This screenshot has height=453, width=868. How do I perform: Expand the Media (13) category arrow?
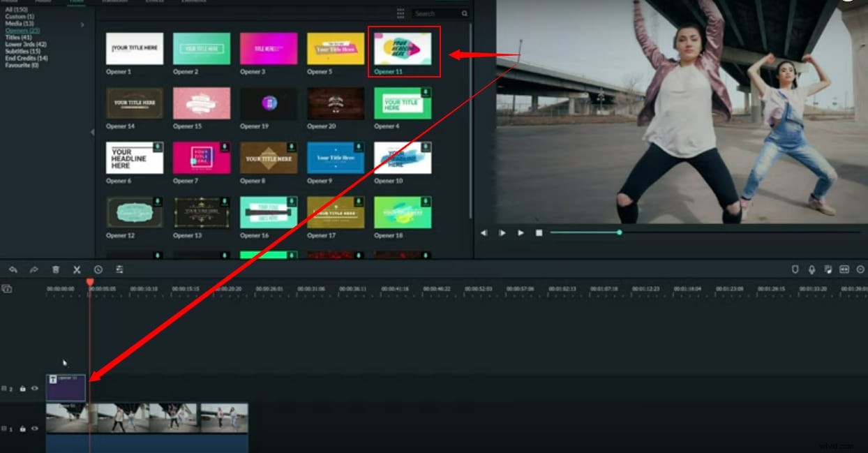(82, 23)
